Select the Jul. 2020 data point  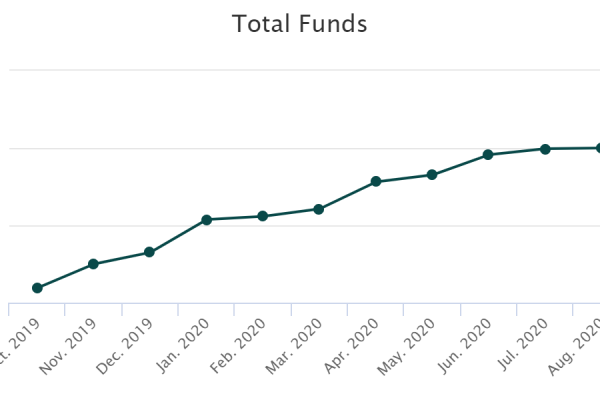[545, 149]
